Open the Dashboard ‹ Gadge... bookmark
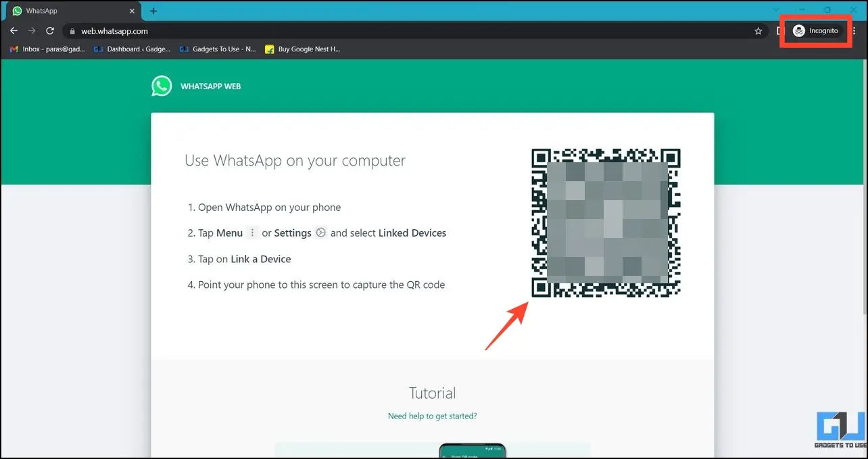868x459 pixels. [x=132, y=49]
